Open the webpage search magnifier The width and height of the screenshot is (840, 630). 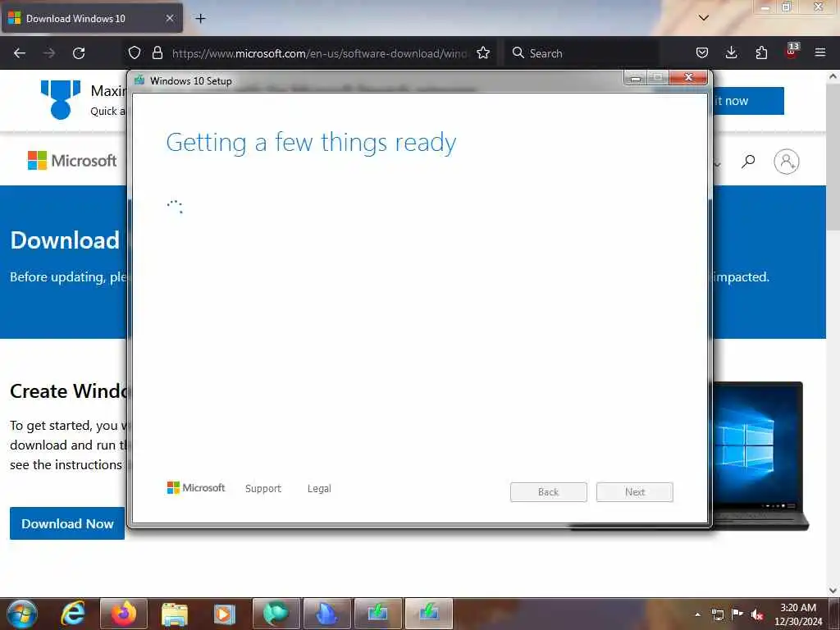[748, 162]
